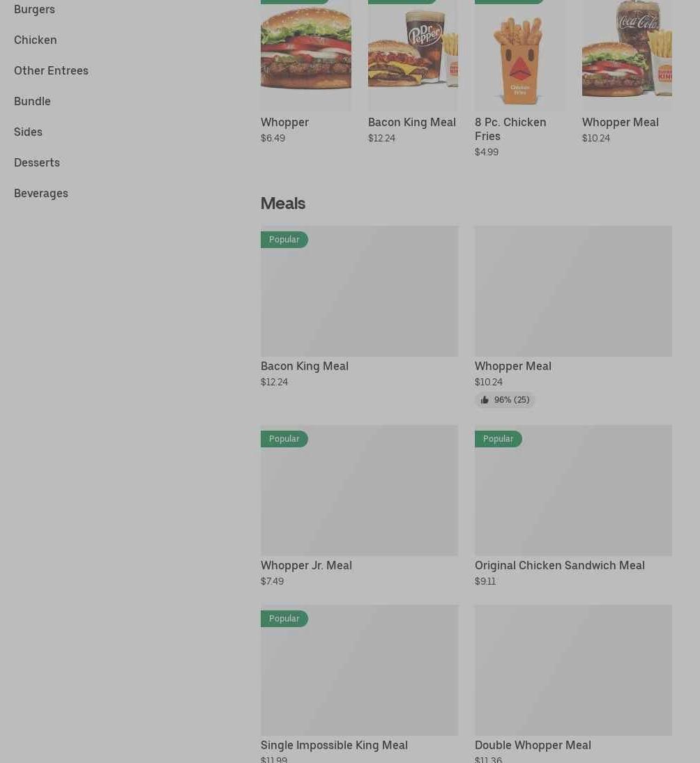700x763 pixels.
Task: Open the Burgers menu category
Action: click(x=34, y=9)
